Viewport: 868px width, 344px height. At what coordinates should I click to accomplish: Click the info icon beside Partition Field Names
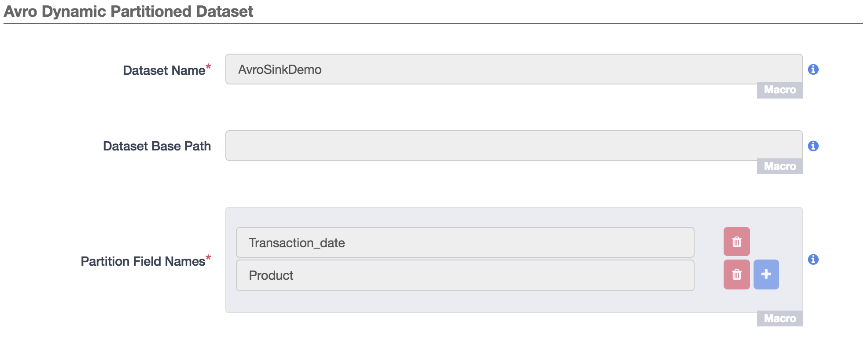813,260
